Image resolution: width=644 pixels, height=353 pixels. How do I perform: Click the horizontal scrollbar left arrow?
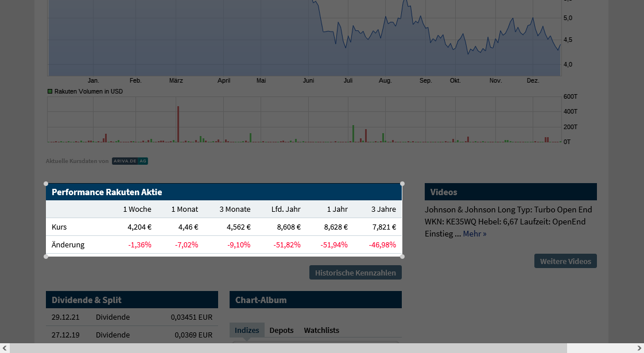click(x=5, y=348)
